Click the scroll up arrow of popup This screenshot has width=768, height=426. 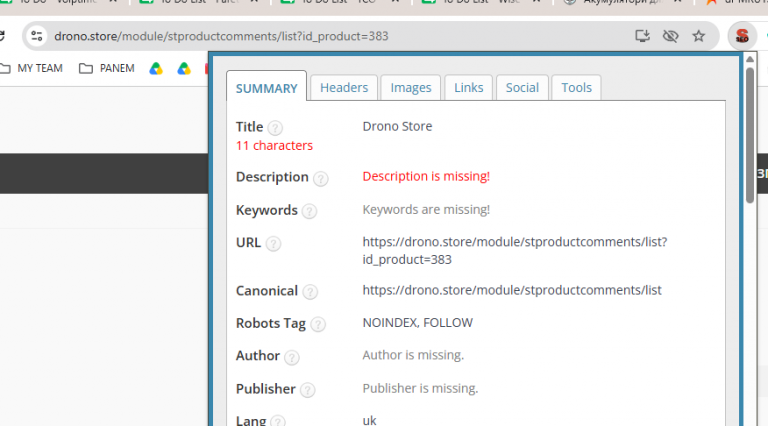point(750,59)
